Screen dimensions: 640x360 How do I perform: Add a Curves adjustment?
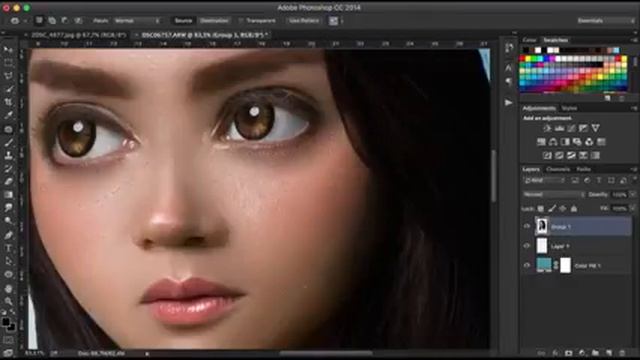pos(571,128)
